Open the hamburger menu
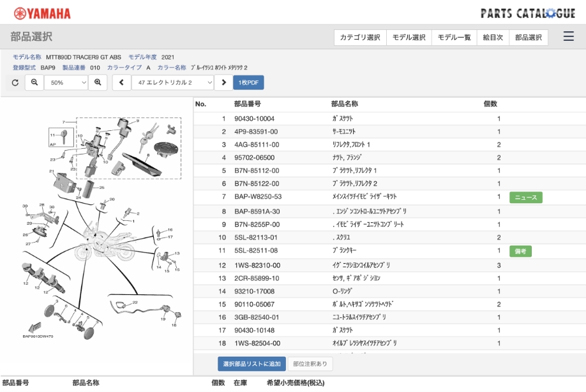Image resolution: width=586 pixels, height=392 pixels. 568,37
